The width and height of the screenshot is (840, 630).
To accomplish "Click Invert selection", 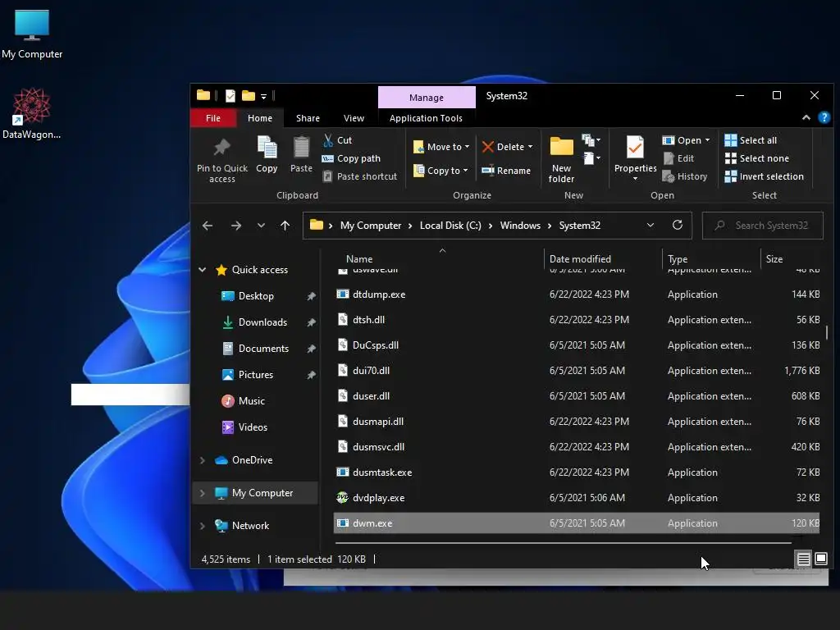I will point(764,176).
